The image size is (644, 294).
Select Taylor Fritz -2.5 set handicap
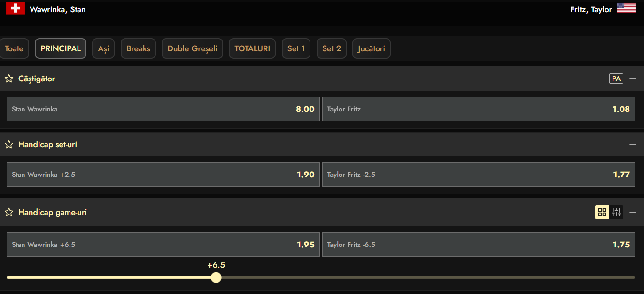478,175
